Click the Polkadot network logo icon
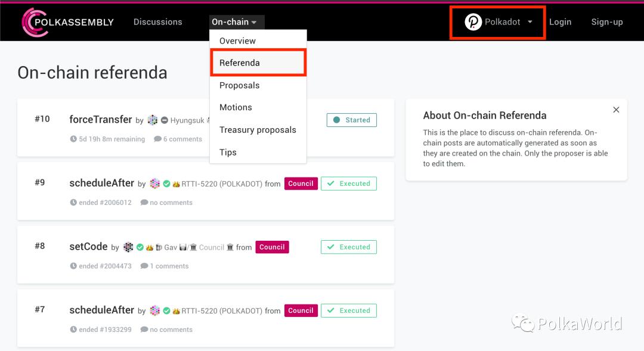 (x=473, y=22)
